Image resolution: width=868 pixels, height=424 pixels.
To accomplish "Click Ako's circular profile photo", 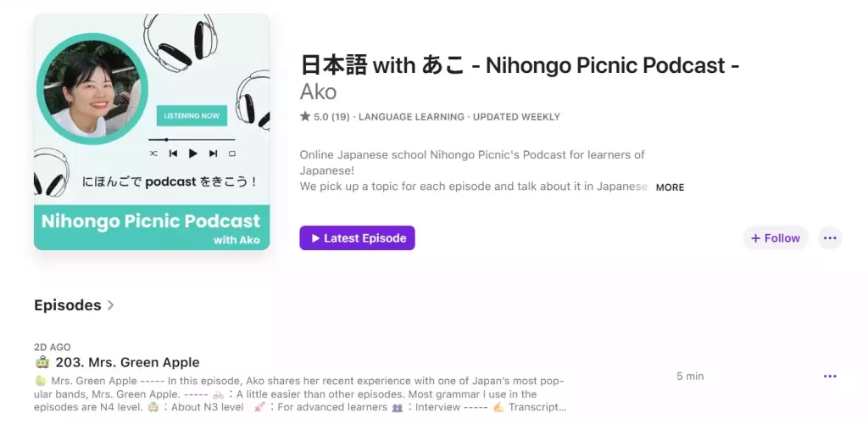I will (x=92, y=88).
